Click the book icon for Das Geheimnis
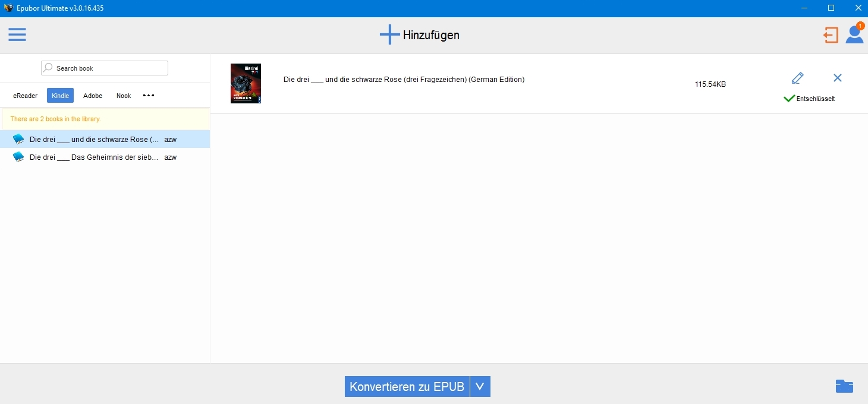Screen dimensions: 868x404 19,157
